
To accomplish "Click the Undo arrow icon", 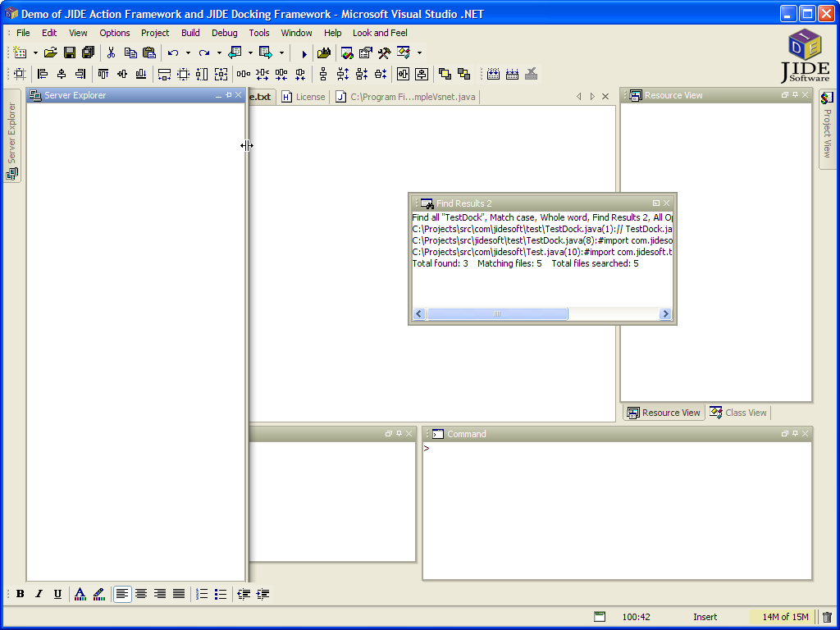I will click(x=172, y=52).
